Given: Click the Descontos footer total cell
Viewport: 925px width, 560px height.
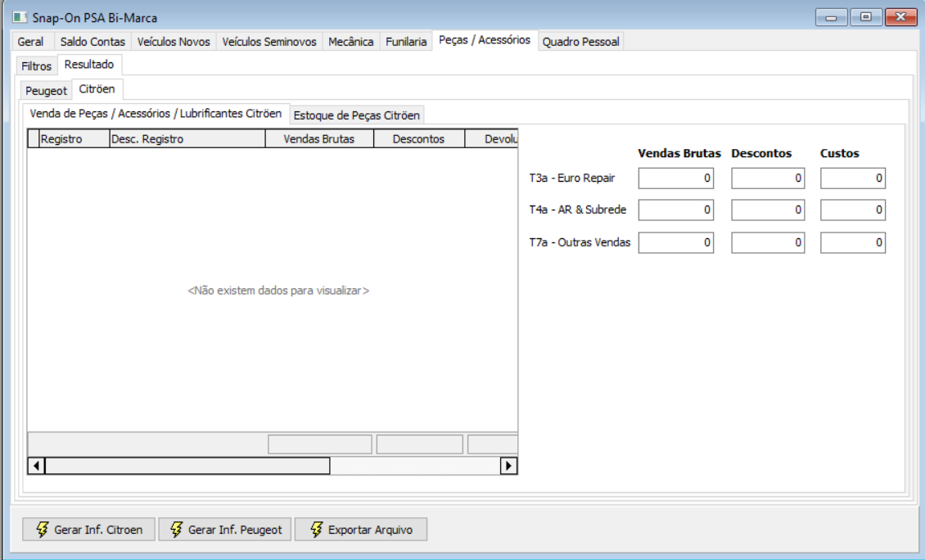Looking at the screenshot, I should pos(419,445).
